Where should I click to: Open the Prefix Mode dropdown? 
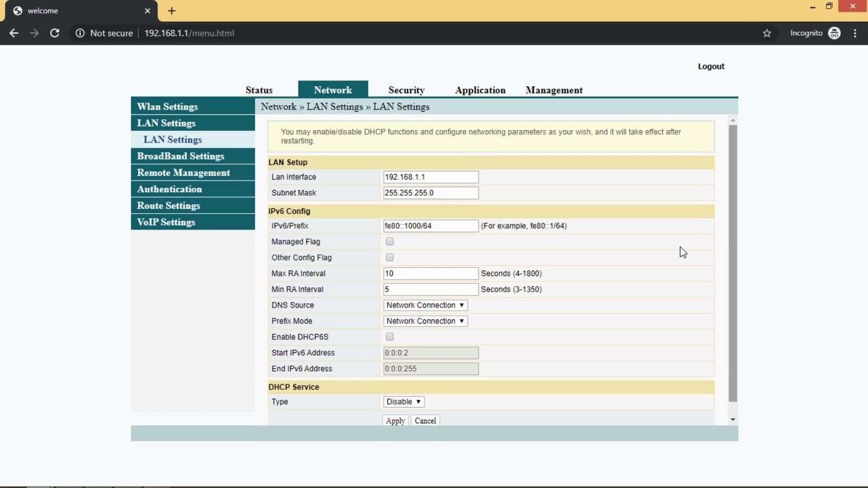click(425, 321)
